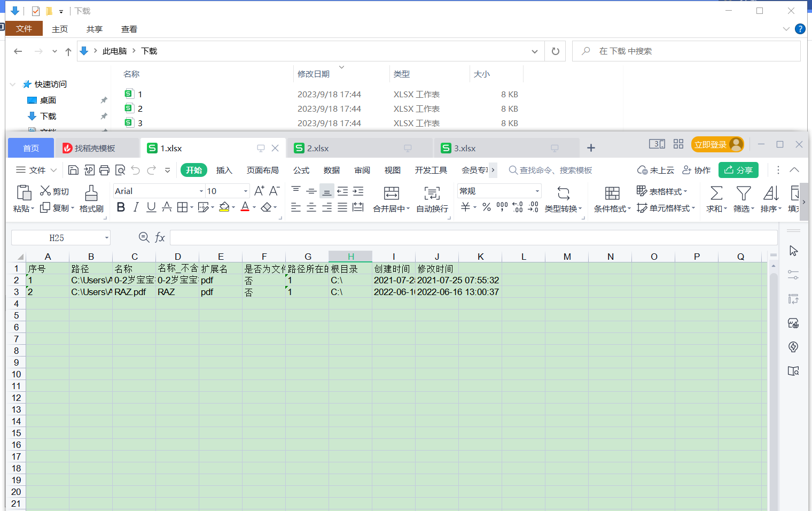This screenshot has width=812, height=511.
Task: Open the Arial font name dropdown
Action: (201, 191)
